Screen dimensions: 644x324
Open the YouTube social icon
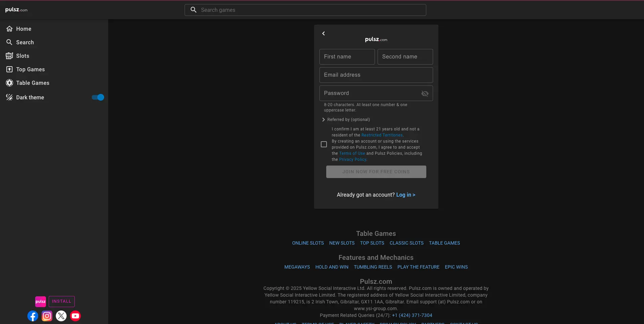[x=75, y=316]
